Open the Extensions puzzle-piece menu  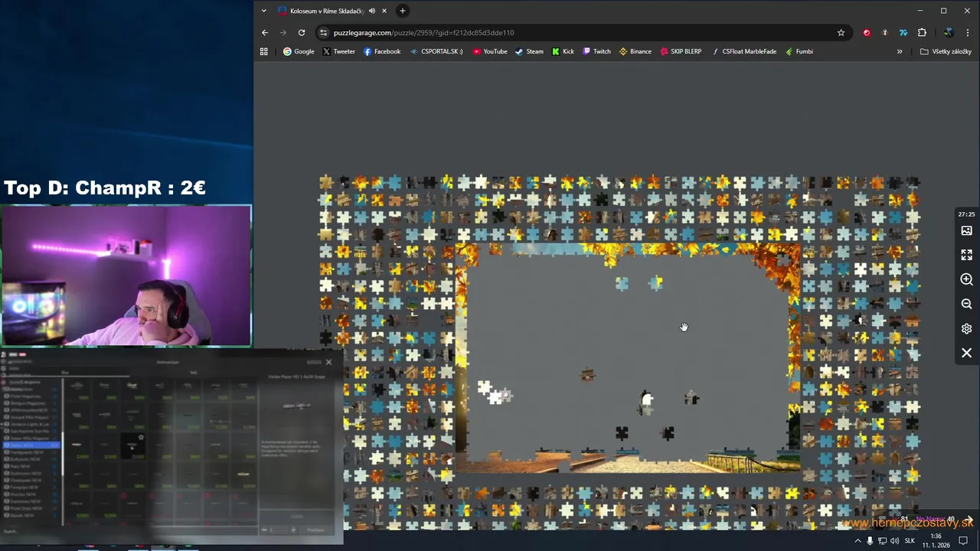click(922, 33)
